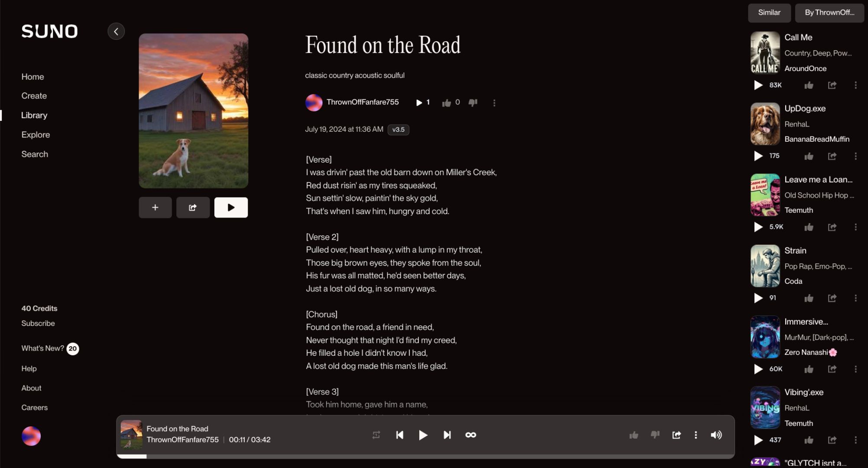Switch to the By ThrownOff... tab
The image size is (868, 468).
[x=829, y=13]
